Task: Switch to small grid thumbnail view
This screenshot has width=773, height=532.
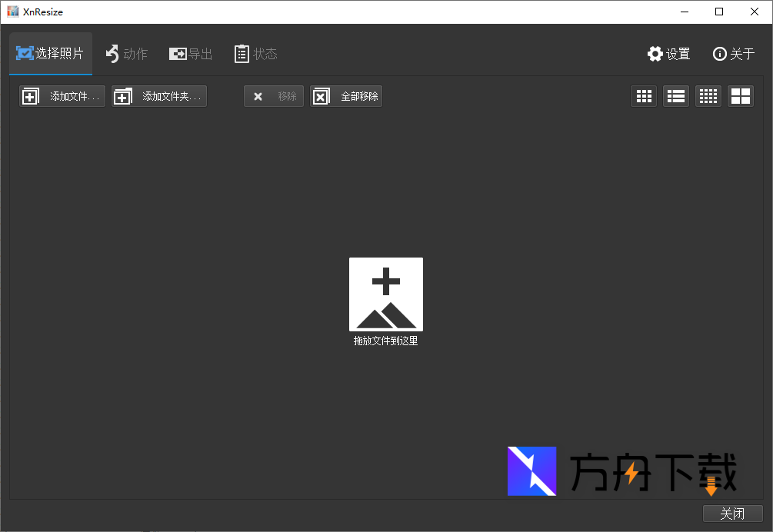Action: point(644,96)
